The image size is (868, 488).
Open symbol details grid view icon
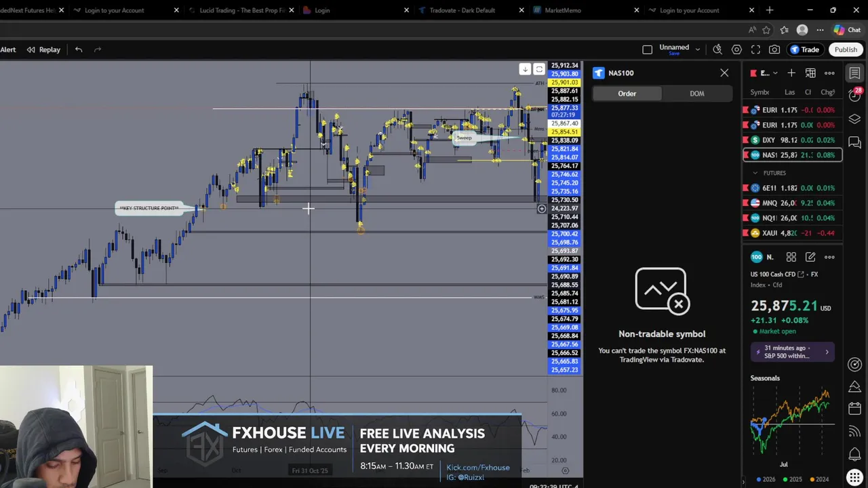point(791,257)
